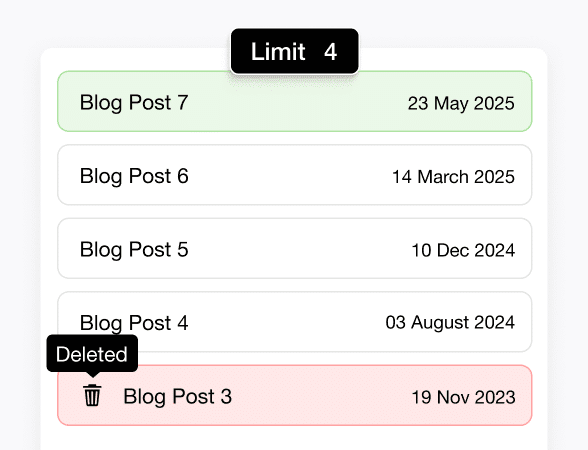Open the Blog Post 7 row
This screenshot has width=588, height=450.
295,101
